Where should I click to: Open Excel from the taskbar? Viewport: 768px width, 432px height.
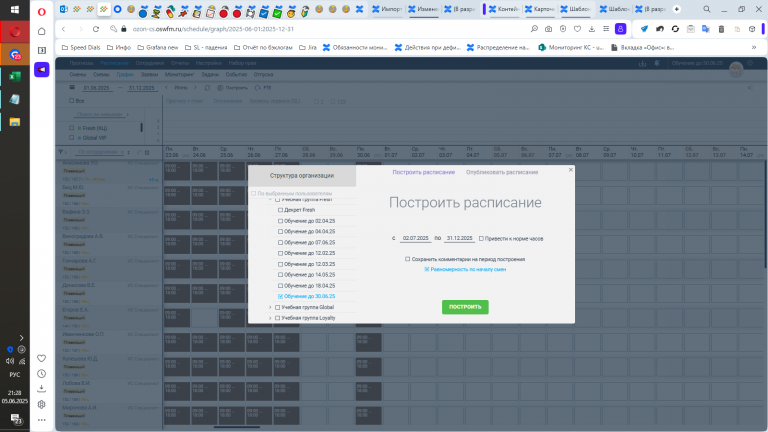click(x=15, y=76)
